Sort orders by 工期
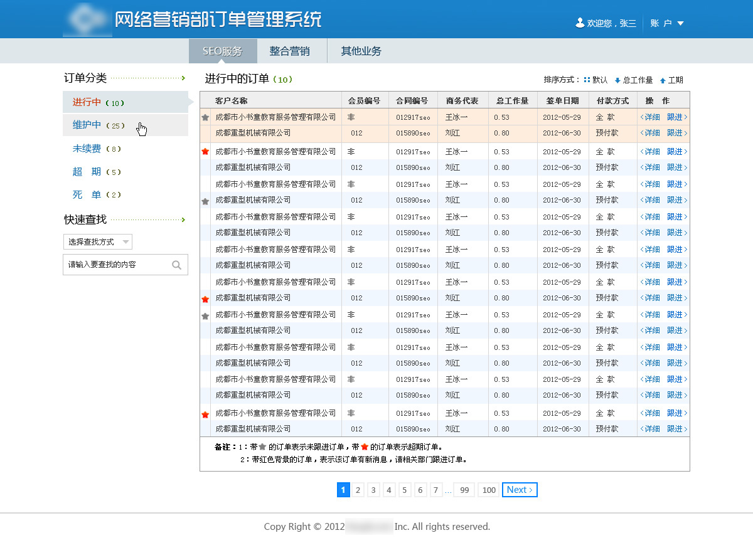Image resolution: width=753 pixels, height=560 pixels. tap(676, 80)
